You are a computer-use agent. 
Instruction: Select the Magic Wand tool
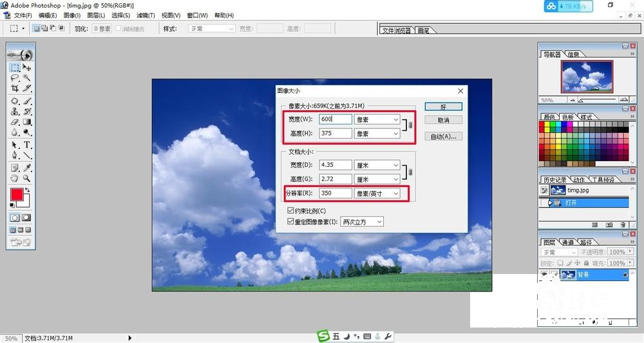(26, 77)
